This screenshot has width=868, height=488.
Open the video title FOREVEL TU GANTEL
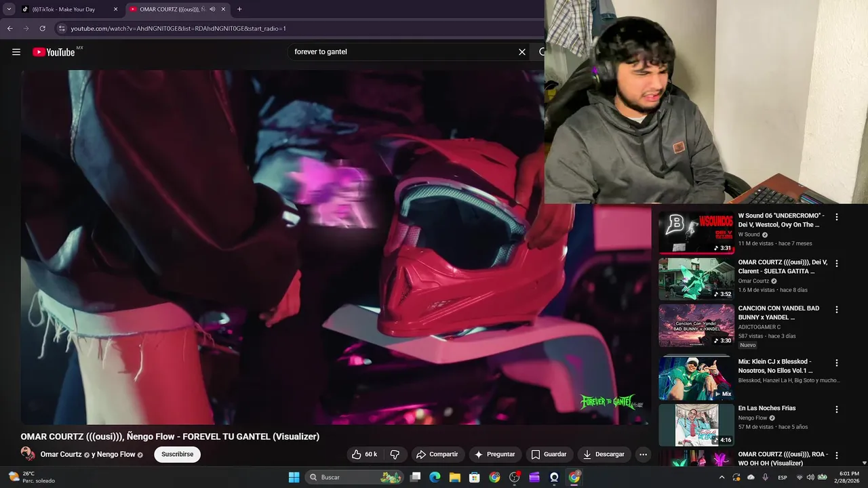pos(170,436)
